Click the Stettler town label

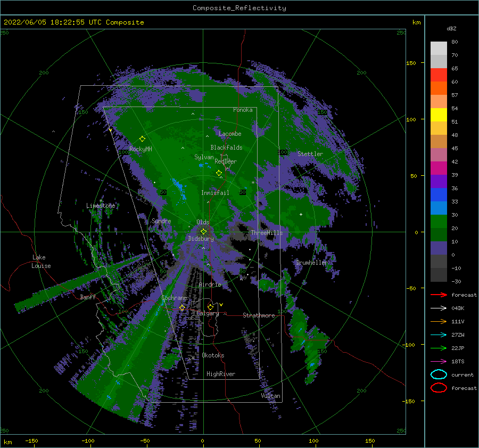(x=310, y=154)
